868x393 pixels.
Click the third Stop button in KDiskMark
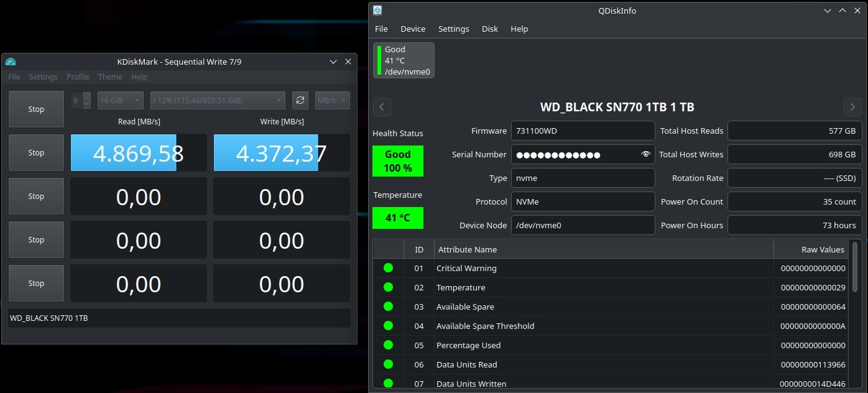36,196
